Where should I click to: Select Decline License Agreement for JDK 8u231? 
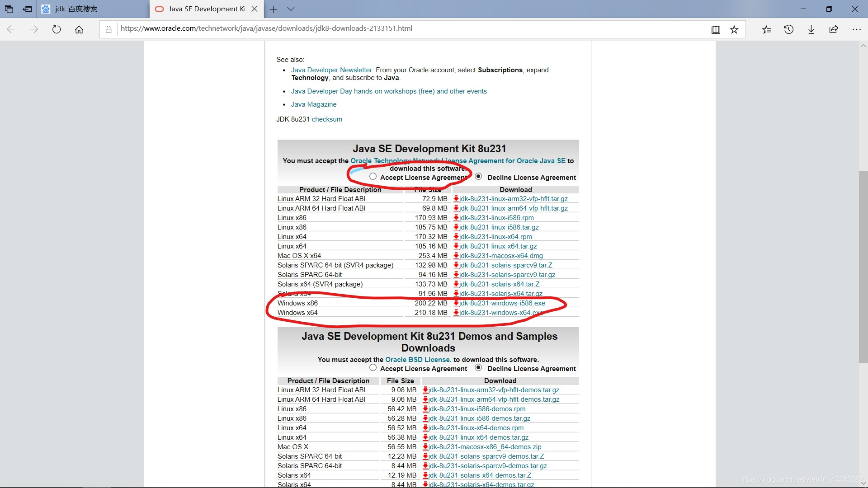(478, 177)
